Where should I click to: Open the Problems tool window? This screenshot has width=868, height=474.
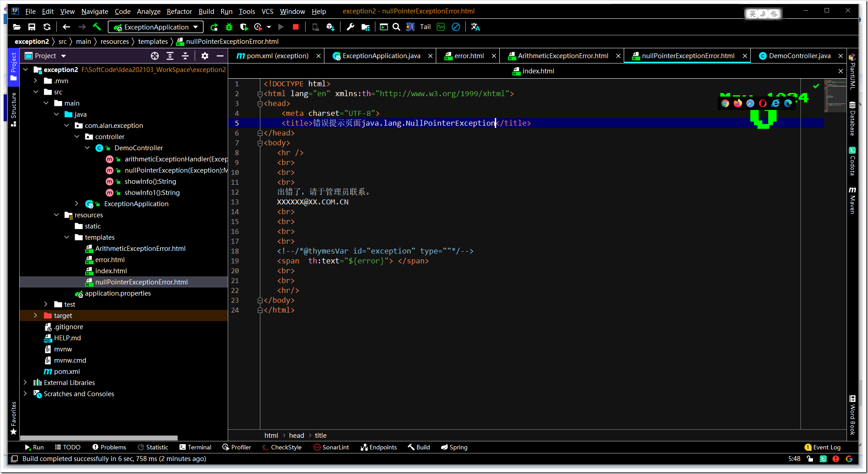pyautogui.click(x=109, y=447)
